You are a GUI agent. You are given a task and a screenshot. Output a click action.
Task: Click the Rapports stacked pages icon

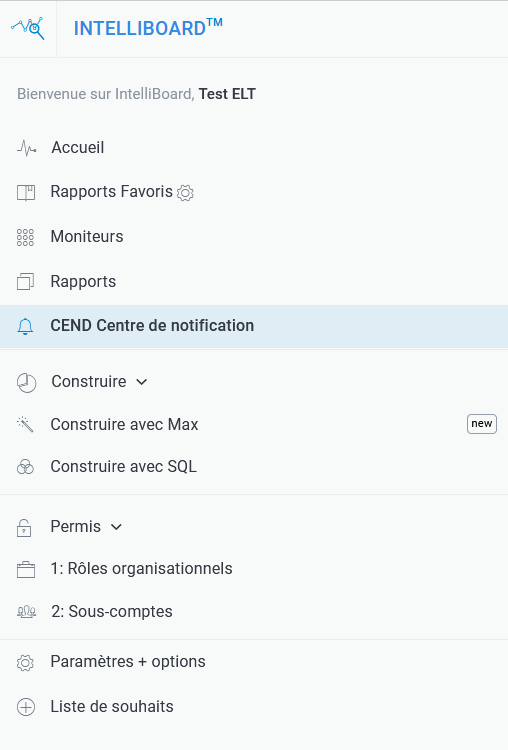25,282
